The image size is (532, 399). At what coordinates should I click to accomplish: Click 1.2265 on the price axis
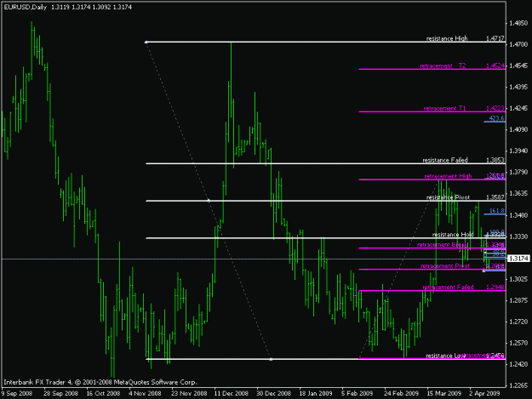pyautogui.click(x=518, y=385)
